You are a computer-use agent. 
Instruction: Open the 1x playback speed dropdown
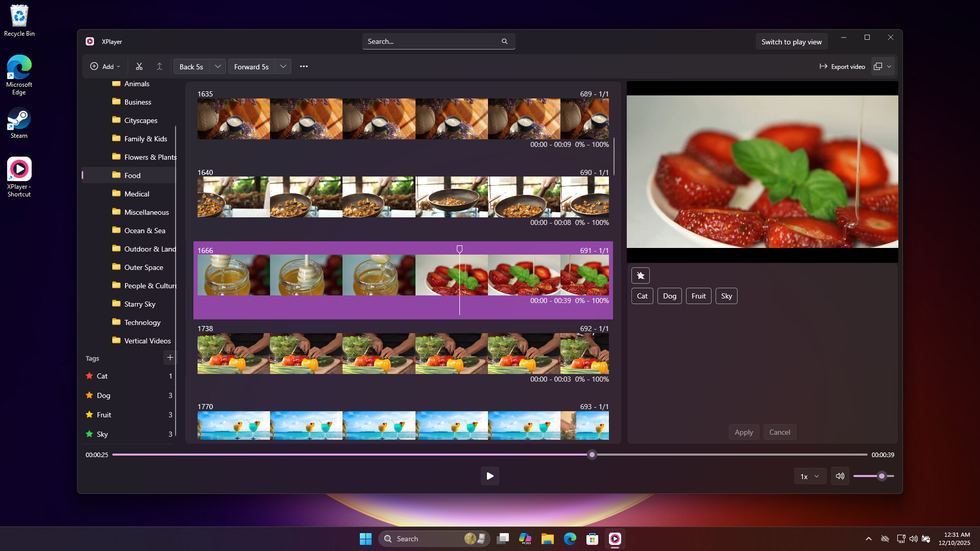[x=810, y=476]
